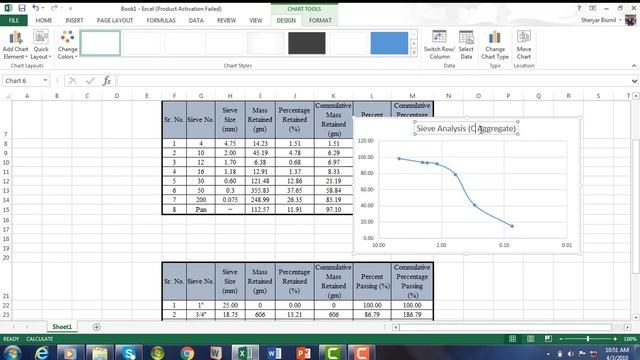The height and width of the screenshot is (360, 640).
Task: Click the formula bar input
Action: (373, 81)
